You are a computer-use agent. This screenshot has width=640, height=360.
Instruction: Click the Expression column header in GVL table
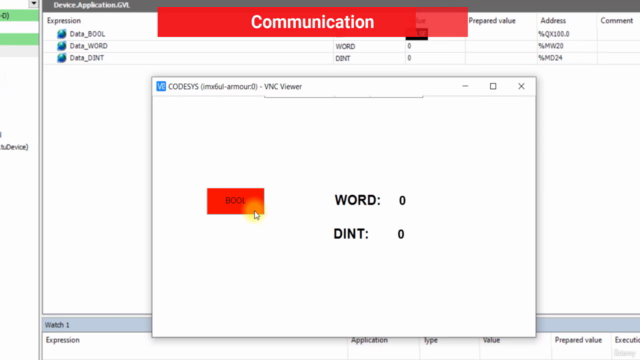click(64, 20)
